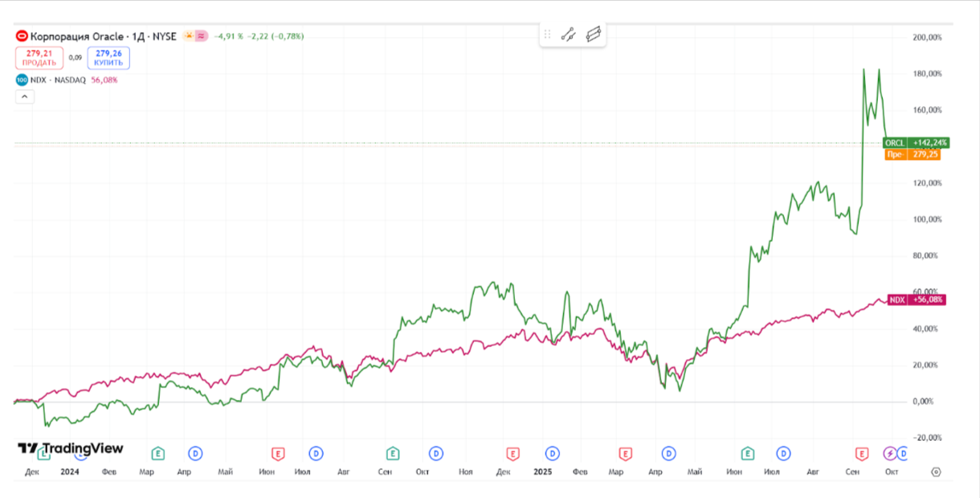
Task: Click the NYSE exchange label in the legend
Action: [165, 36]
